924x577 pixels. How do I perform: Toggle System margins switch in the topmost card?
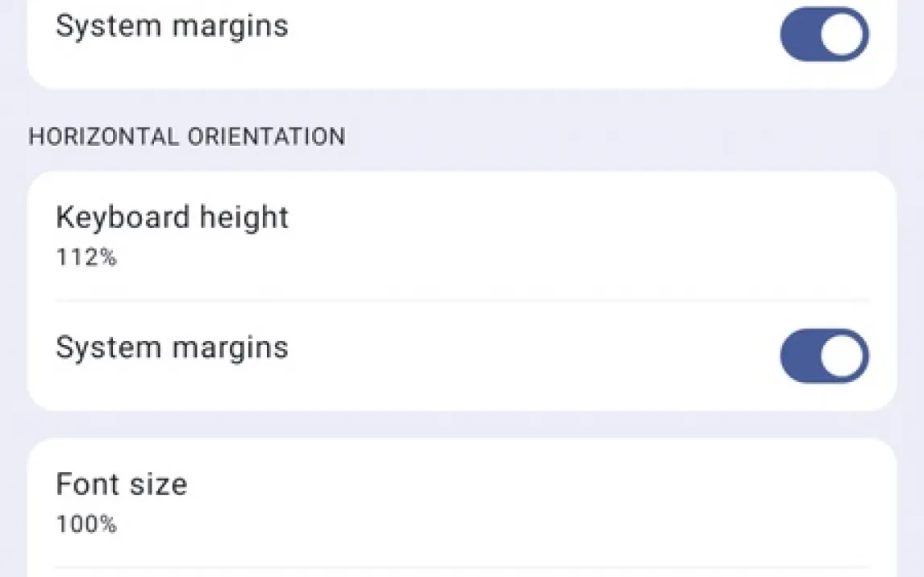click(824, 34)
